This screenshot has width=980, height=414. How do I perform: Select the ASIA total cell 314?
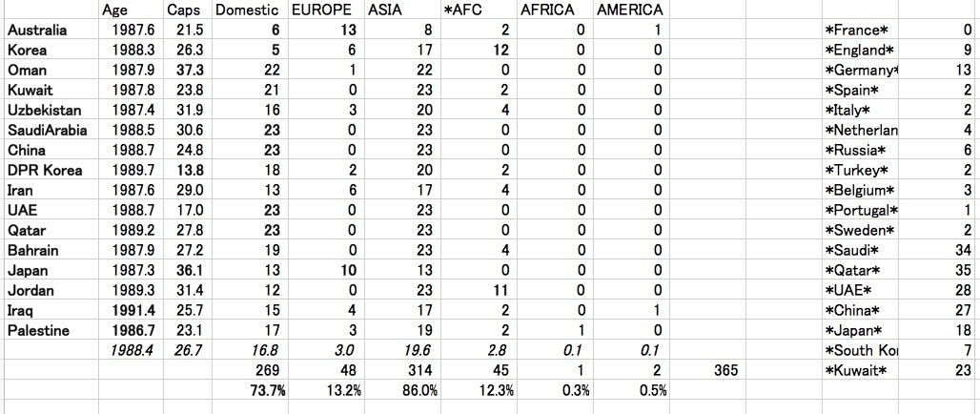420,370
